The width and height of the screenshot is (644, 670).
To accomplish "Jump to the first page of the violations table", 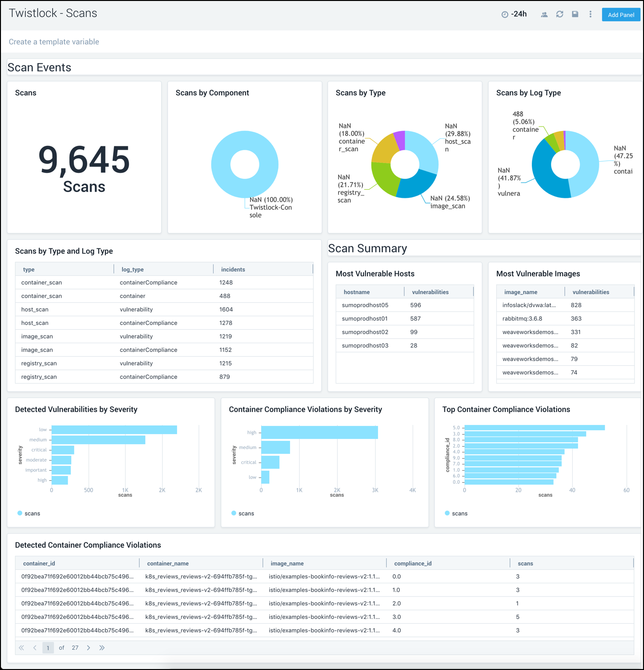I will [21, 648].
